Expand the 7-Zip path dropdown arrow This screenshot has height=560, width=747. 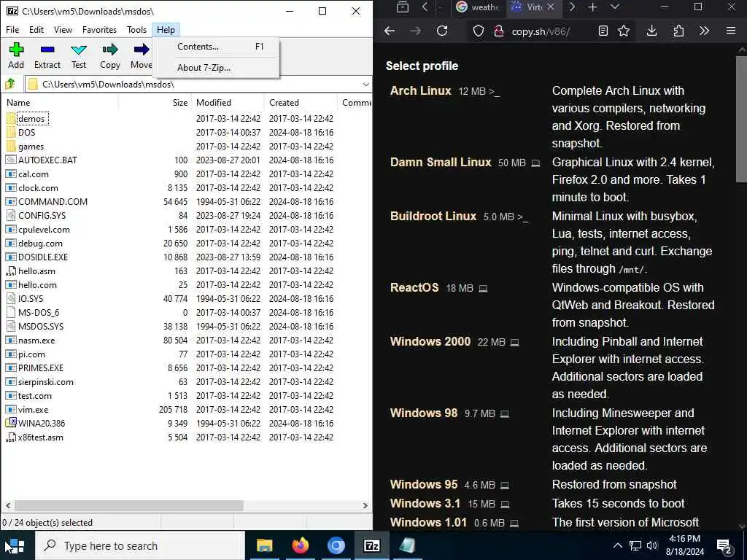click(365, 85)
